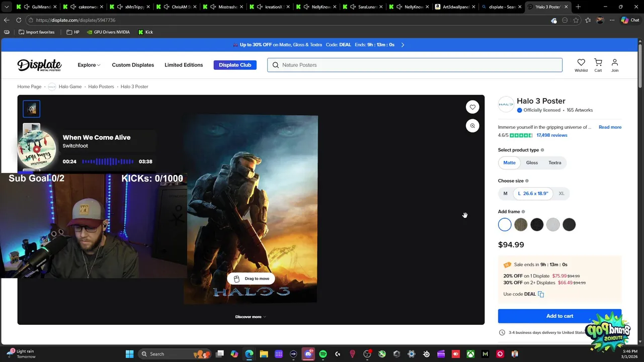Click the Halo brand logo beside product title
Viewport: 644px width, 362px height.
click(506, 104)
